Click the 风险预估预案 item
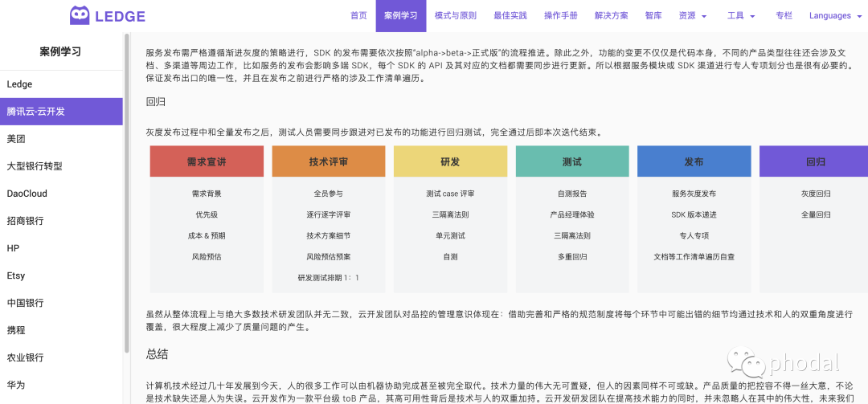868x404 pixels. tap(328, 257)
